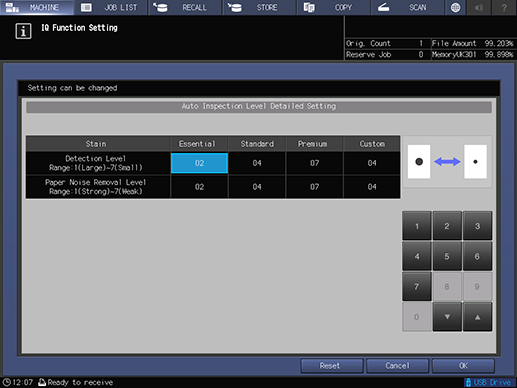Switch to the SCAN tab
The width and height of the screenshot is (517, 388).
(407, 7)
